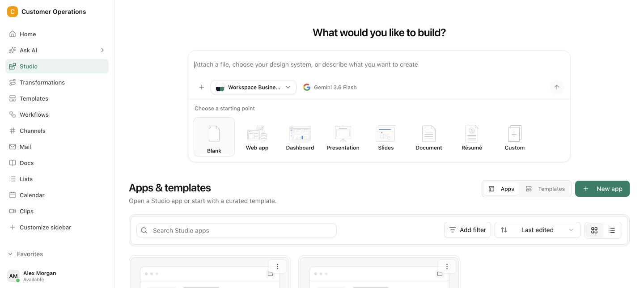Open the Docs book icon

[13, 163]
